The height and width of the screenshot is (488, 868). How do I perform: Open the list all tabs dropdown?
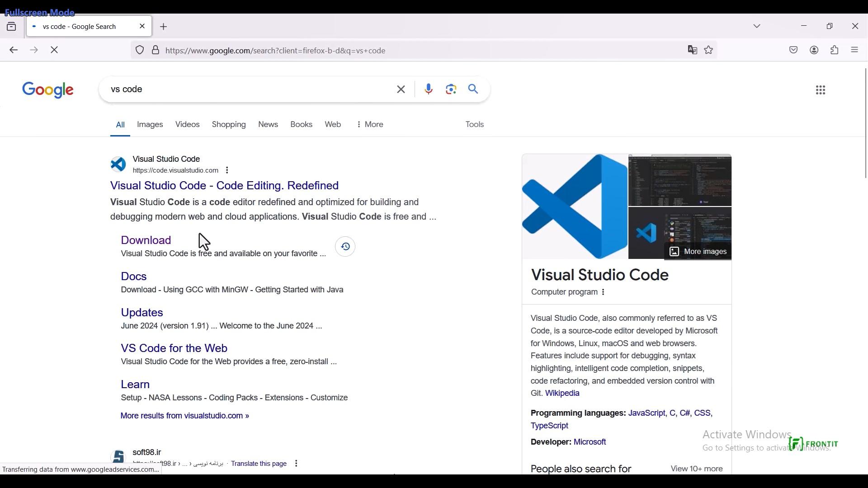[757, 26]
